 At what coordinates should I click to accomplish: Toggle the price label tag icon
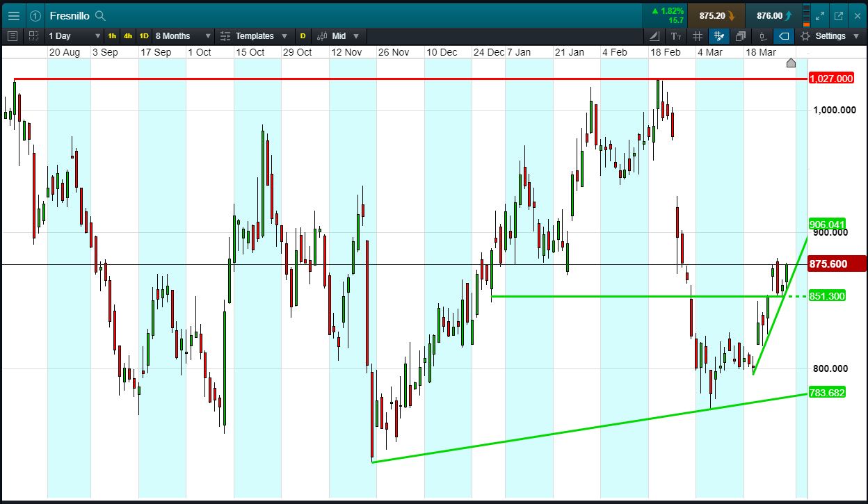784,35
